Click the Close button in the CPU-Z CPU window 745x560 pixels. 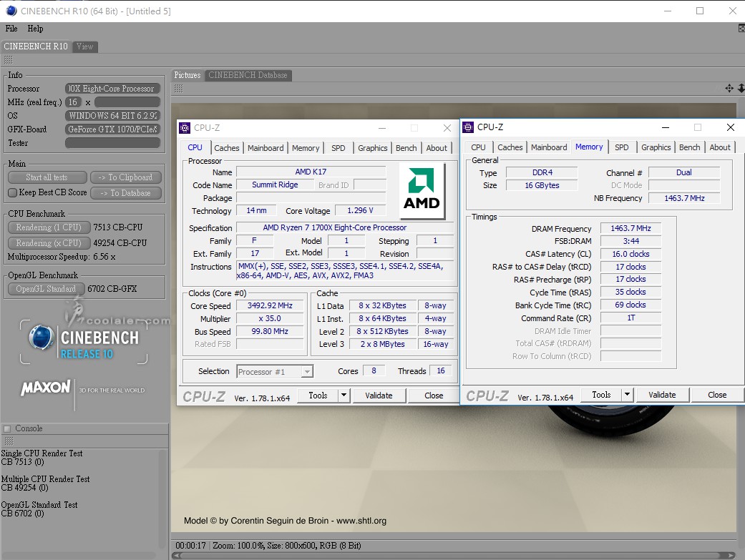coord(434,396)
